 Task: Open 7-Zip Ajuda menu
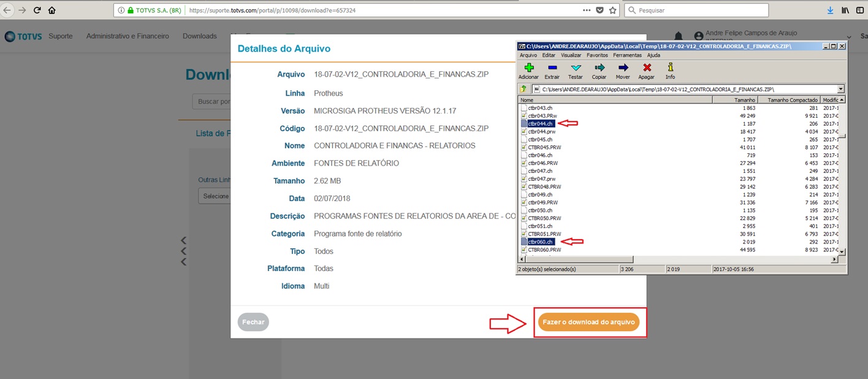(x=653, y=55)
